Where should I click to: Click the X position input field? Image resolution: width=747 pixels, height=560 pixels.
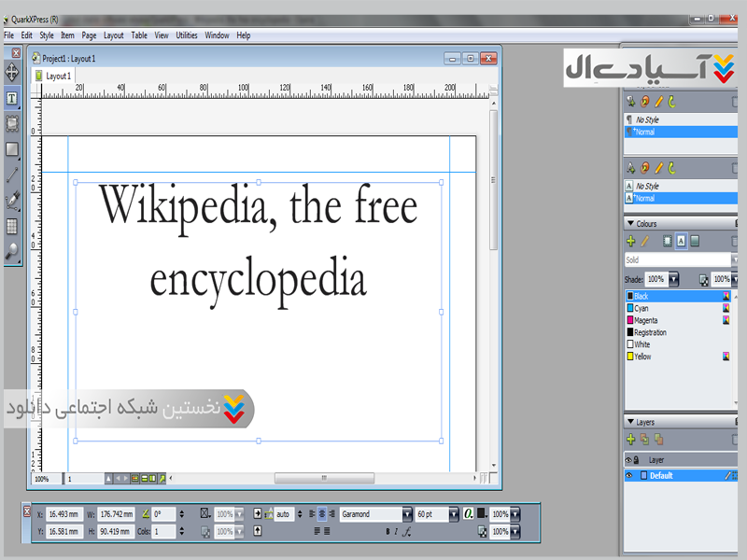pyautogui.click(x=64, y=514)
